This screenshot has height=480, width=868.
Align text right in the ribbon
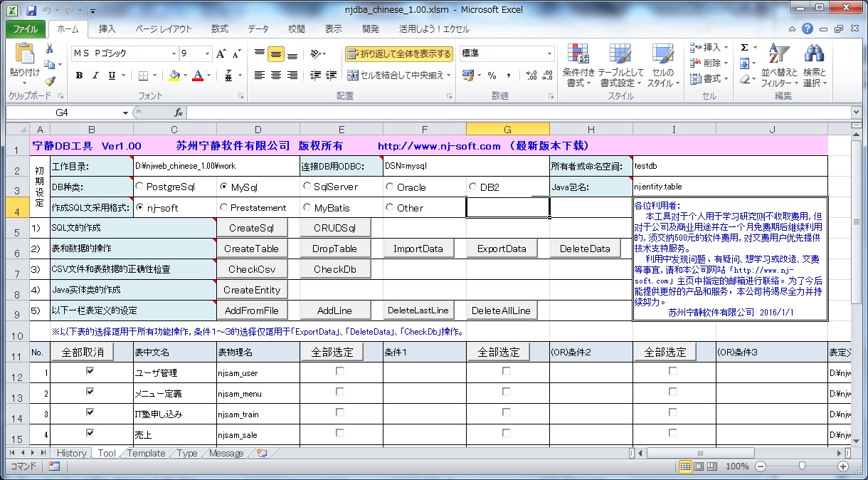[x=291, y=75]
